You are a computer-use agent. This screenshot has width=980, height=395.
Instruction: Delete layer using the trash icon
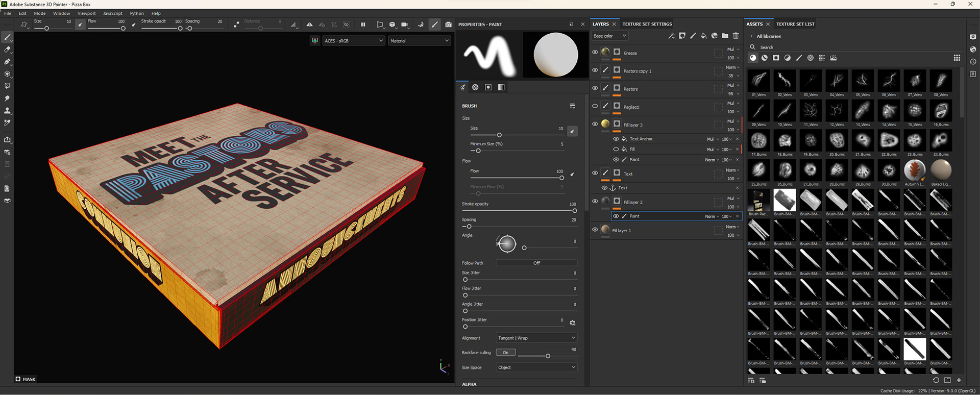pyautogui.click(x=736, y=36)
